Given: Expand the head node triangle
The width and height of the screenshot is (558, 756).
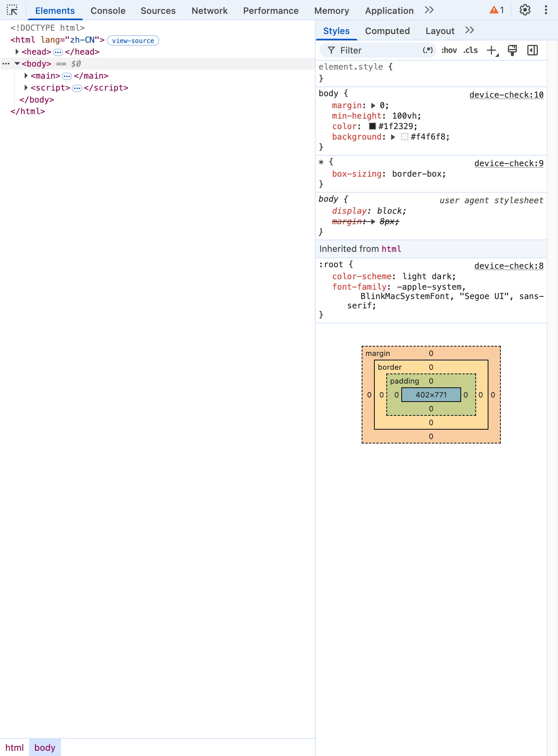Looking at the screenshot, I should pos(17,52).
